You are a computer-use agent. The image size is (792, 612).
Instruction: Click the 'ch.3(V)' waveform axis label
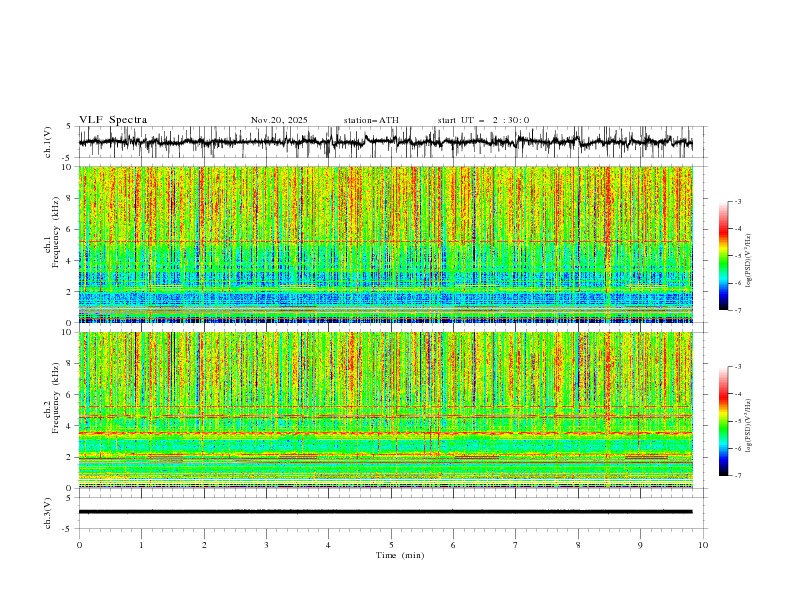[48, 513]
